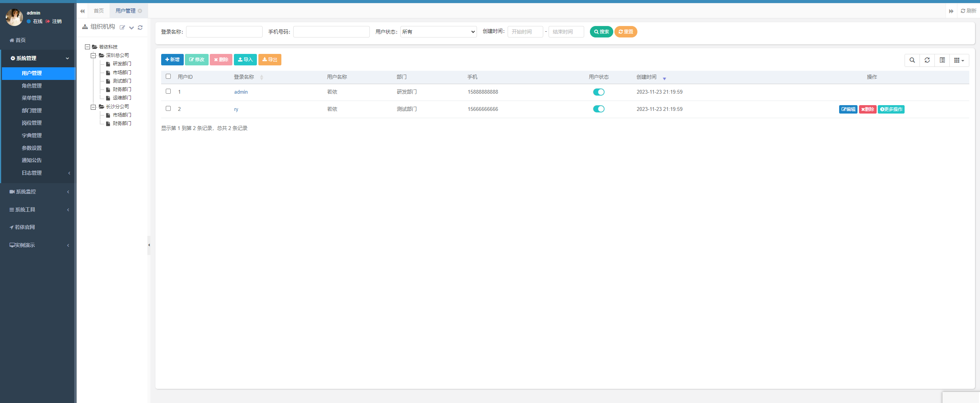Click the 测试部门 cell in ry row
The width and height of the screenshot is (980, 403).
click(407, 109)
